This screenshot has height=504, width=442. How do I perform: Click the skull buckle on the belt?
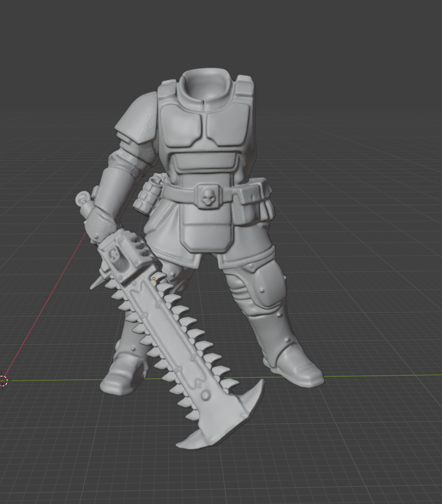[x=208, y=196]
